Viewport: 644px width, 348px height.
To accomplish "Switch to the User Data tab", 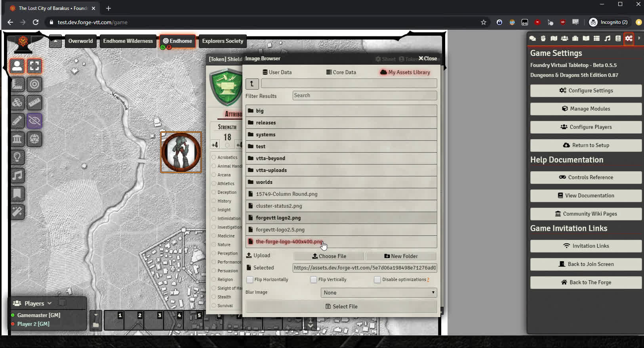I will click(277, 72).
